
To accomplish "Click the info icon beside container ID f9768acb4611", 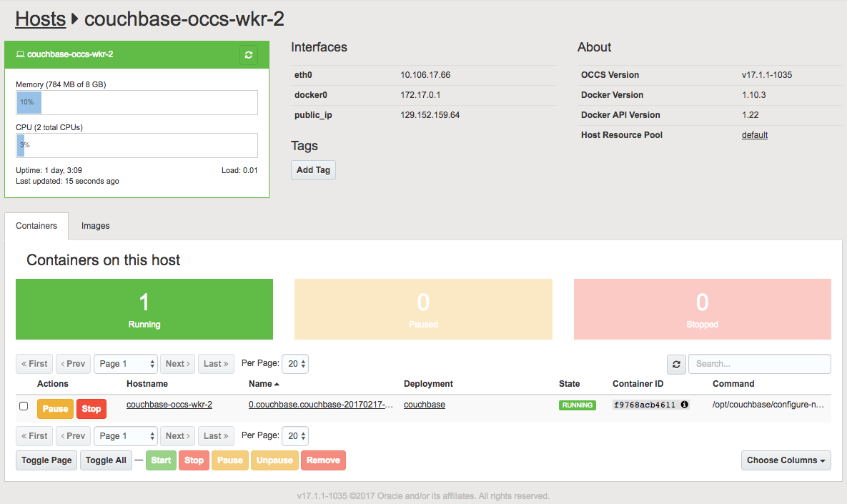I will (684, 405).
